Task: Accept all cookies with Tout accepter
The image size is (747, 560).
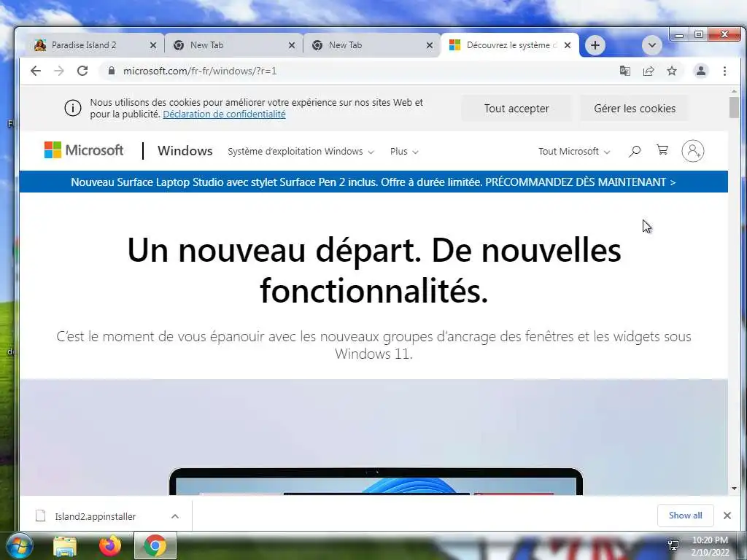Action: (516, 109)
